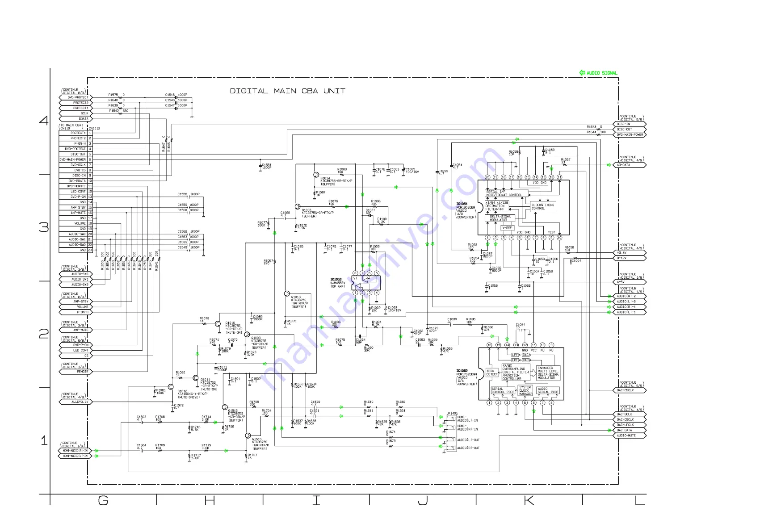Click the AUDIO SERIAL PORT block
Viewport: 760px width, 532px height.
(548, 390)
